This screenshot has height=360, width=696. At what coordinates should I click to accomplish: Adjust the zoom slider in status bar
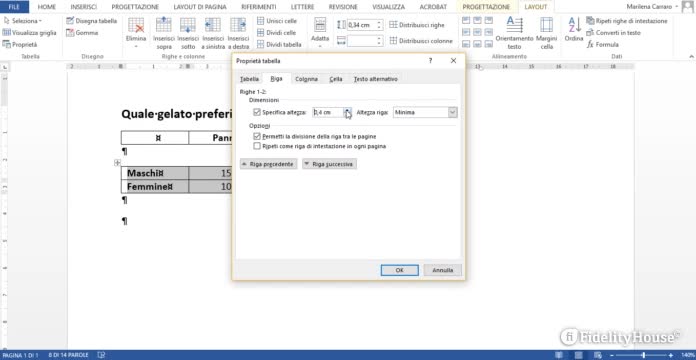click(643, 355)
